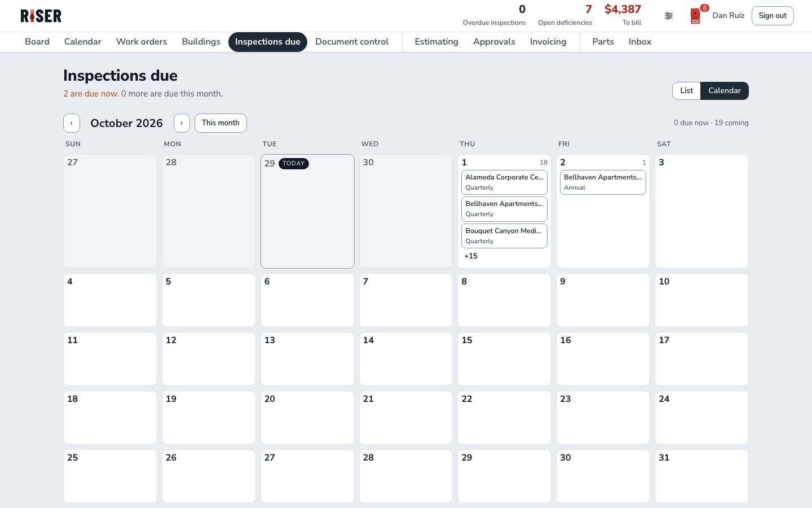Go to previous month with left chevron
Screen dimensions: 812x508
pyautogui.click(x=72, y=123)
